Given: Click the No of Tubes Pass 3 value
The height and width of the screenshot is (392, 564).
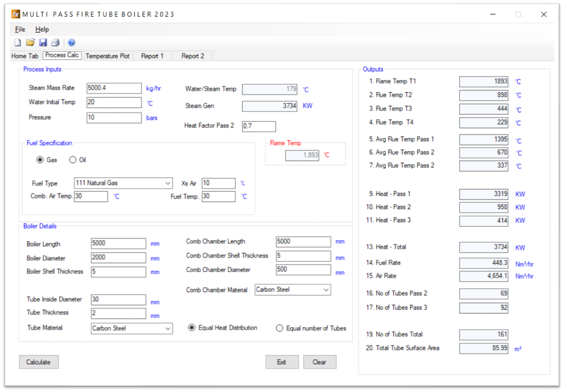Looking at the screenshot, I should click(484, 308).
